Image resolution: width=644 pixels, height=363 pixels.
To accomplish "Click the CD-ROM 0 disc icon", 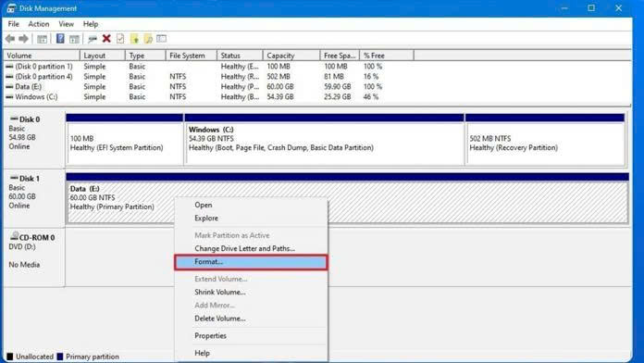I will tap(15, 236).
